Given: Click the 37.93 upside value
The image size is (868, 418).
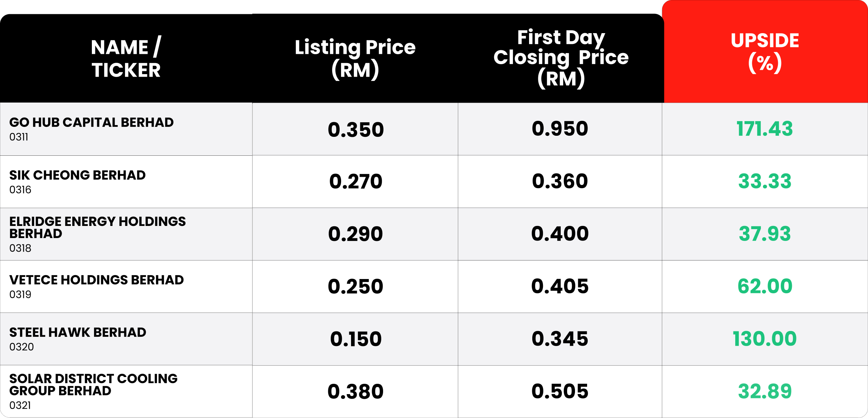Looking at the screenshot, I should click(x=764, y=234).
